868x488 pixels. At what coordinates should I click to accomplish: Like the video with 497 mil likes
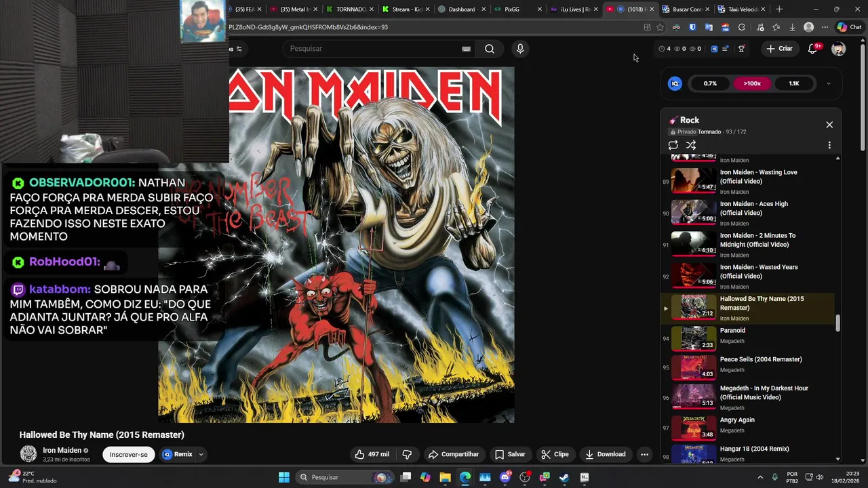(x=372, y=454)
